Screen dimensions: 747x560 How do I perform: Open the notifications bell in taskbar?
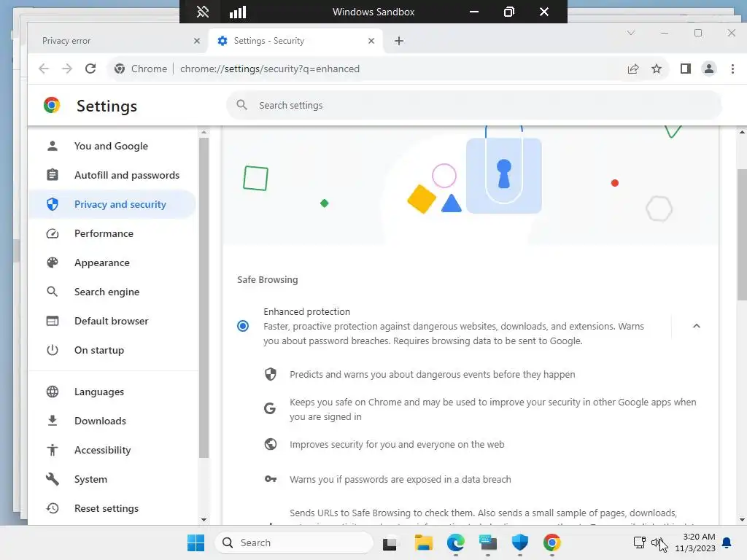click(x=727, y=542)
